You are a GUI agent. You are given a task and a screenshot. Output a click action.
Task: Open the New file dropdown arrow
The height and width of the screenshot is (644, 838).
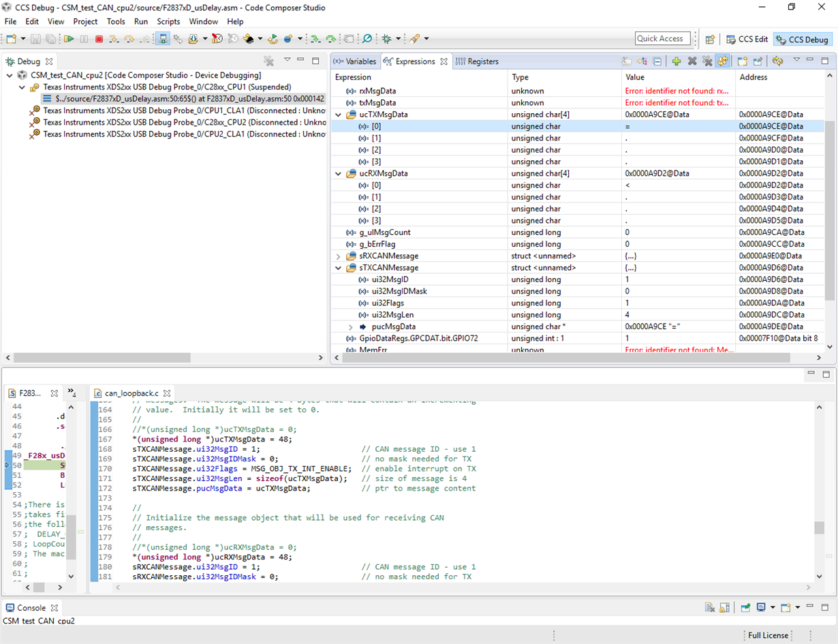pyautogui.click(x=23, y=39)
